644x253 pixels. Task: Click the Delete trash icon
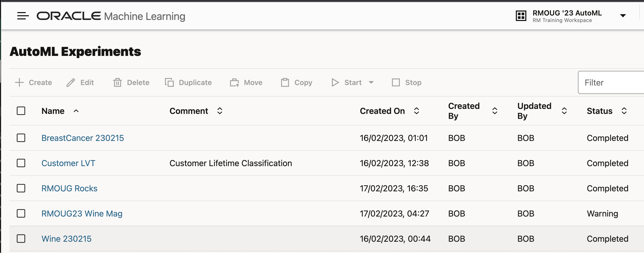pos(118,82)
